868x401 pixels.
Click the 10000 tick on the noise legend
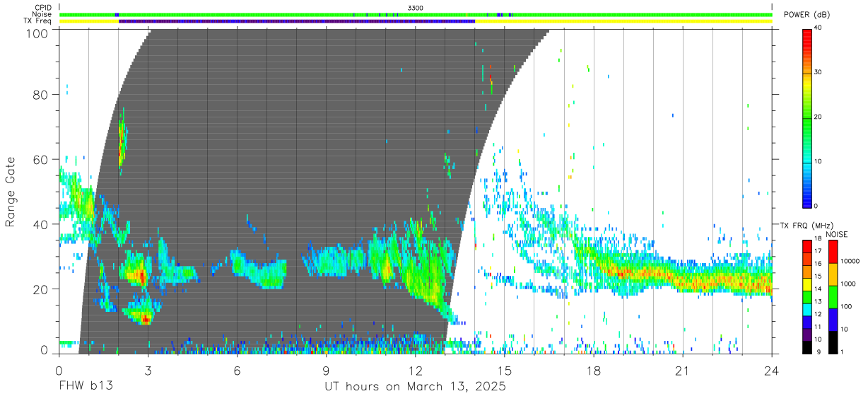click(851, 262)
